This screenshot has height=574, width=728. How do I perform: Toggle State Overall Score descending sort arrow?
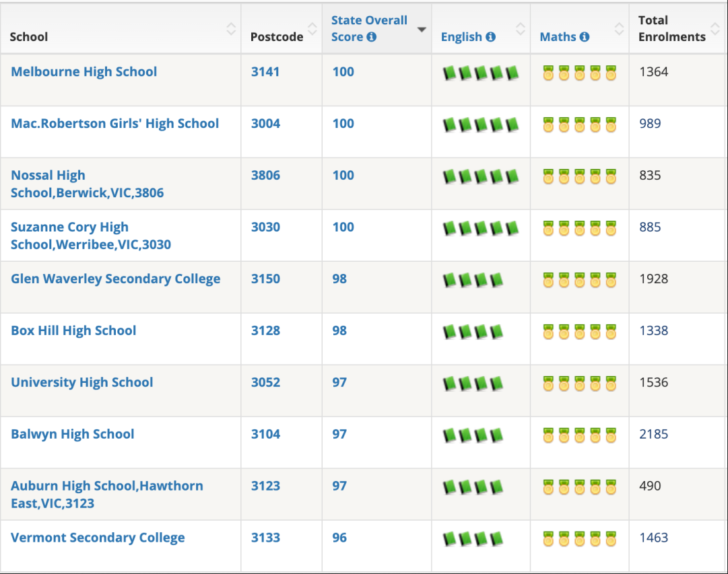(x=422, y=30)
